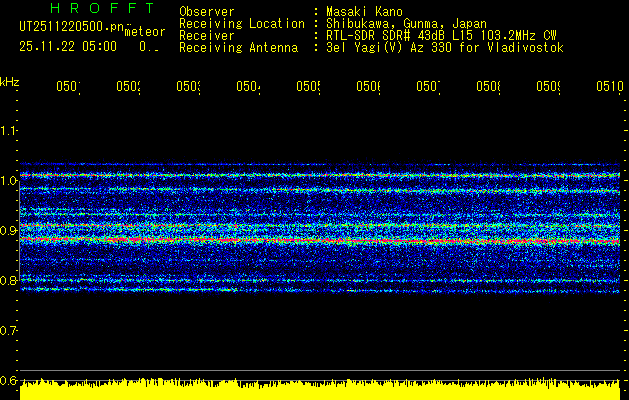Click the 0503 time marker
Viewport: 629px width, 400px height.
tap(189, 86)
